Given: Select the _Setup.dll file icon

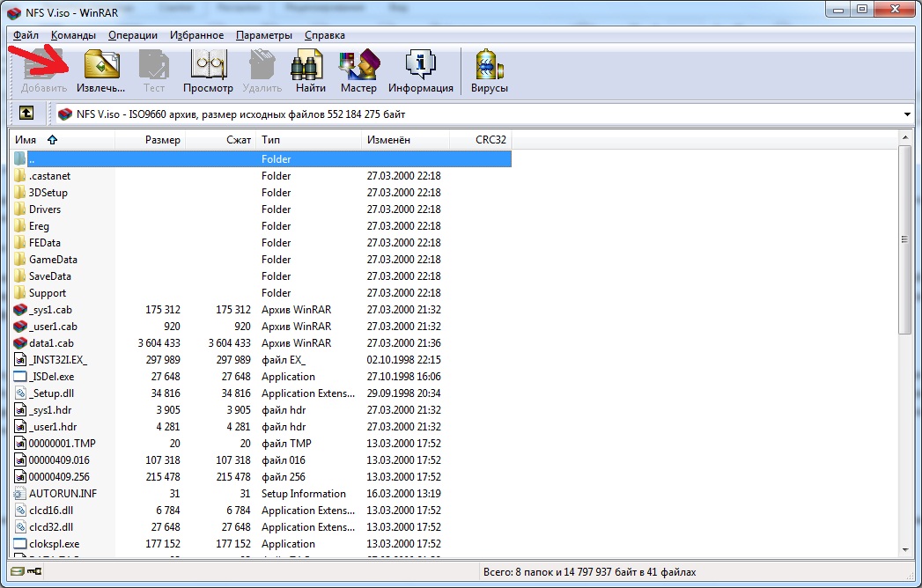Looking at the screenshot, I should [20, 393].
